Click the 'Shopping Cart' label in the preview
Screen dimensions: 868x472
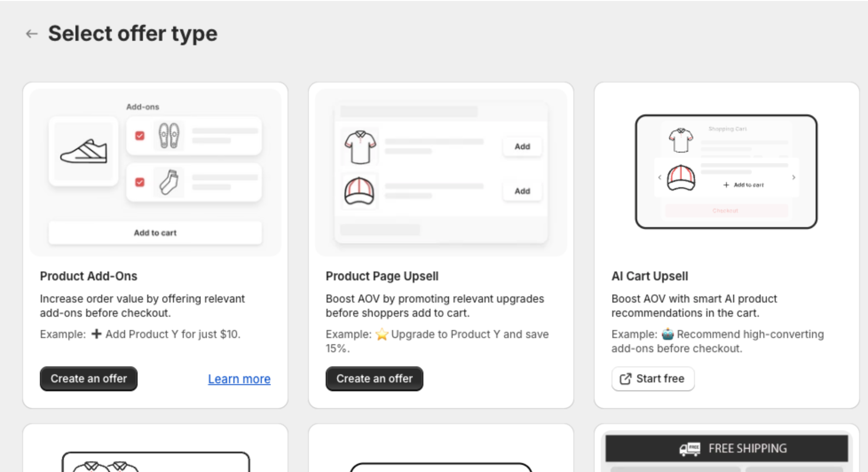(728, 129)
